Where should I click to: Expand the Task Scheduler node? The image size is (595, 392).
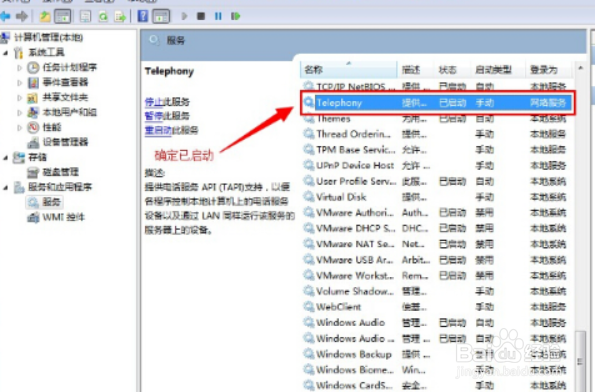20,68
